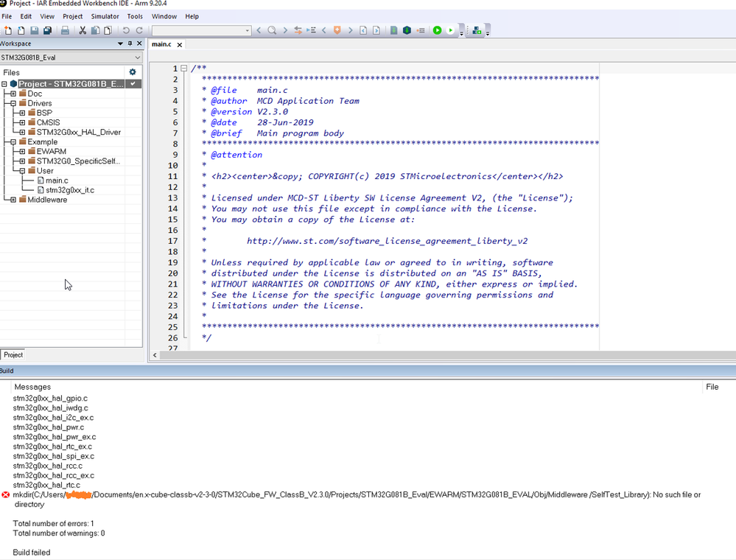Click the Project tab below the workspace
The image size is (736, 560).
point(13,354)
